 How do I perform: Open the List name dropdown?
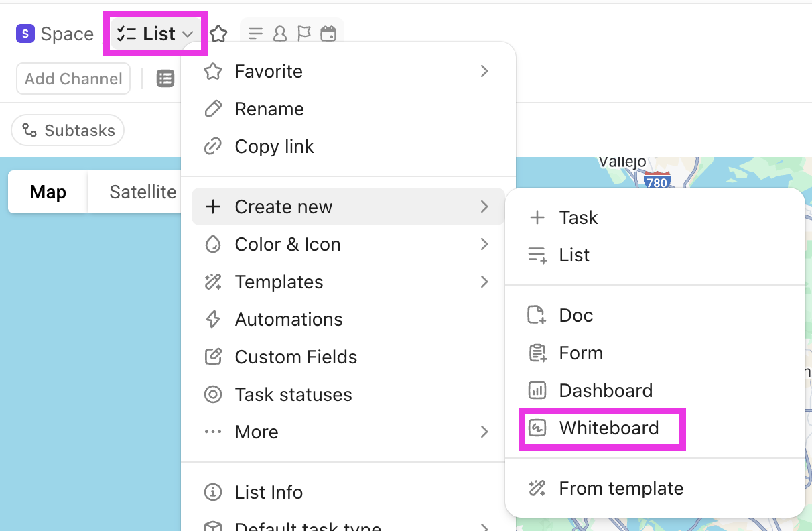[155, 34]
